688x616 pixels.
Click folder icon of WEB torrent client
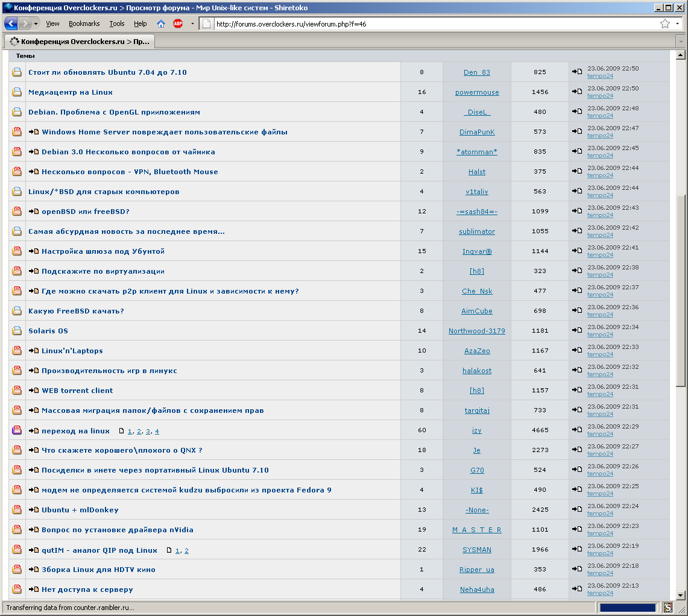[17, 390]
